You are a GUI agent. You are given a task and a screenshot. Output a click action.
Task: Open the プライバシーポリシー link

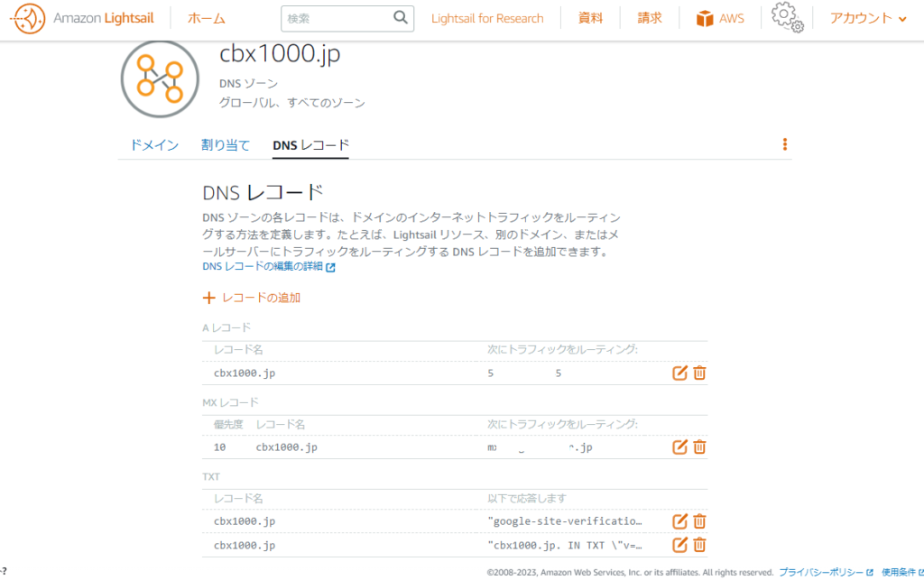pyautogui.click(x=821, y=573)
